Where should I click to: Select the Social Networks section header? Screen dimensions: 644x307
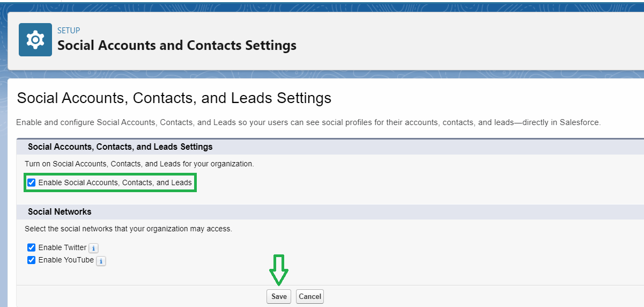point(60,211)
